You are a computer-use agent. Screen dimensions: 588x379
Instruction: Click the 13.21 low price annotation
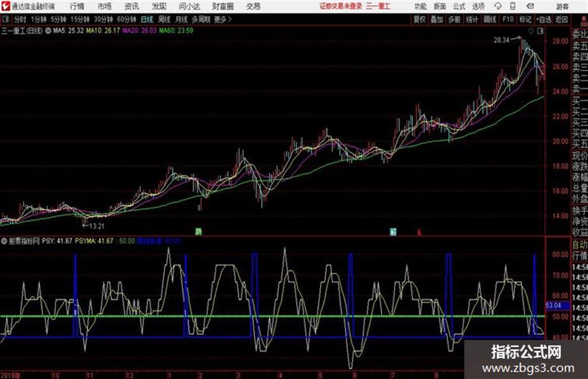(x=96, y=226)
